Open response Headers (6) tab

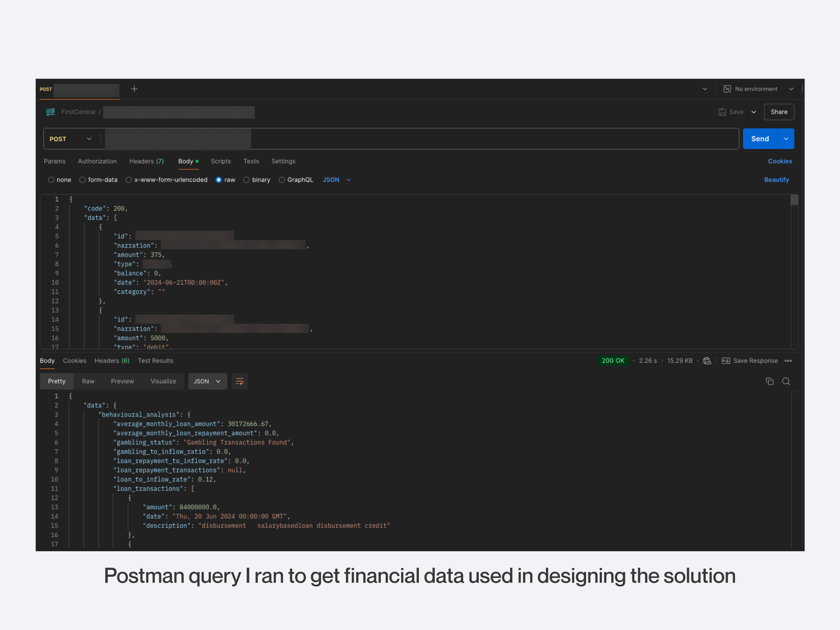click(x=112, y=361)
